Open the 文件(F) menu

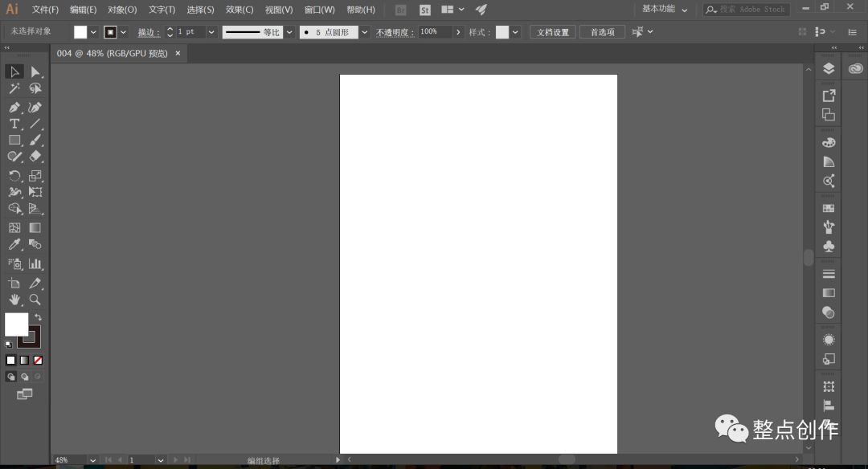[x=45, y=10]
